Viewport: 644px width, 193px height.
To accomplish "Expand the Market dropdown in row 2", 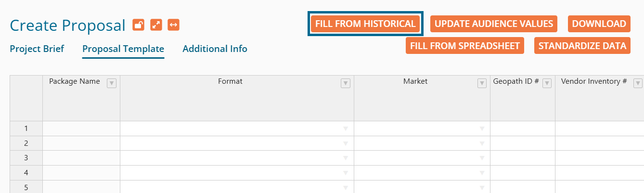I will coord(482,143).
